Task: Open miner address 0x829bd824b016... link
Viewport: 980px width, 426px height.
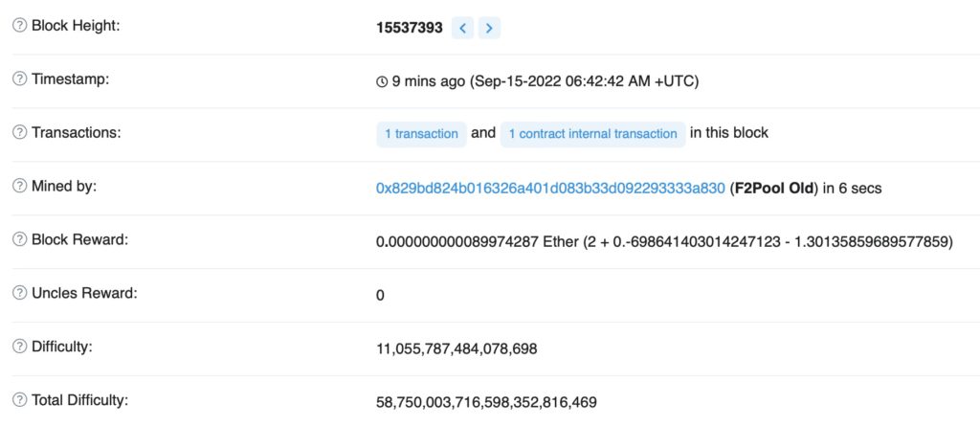Action: [x=550, y=188]
